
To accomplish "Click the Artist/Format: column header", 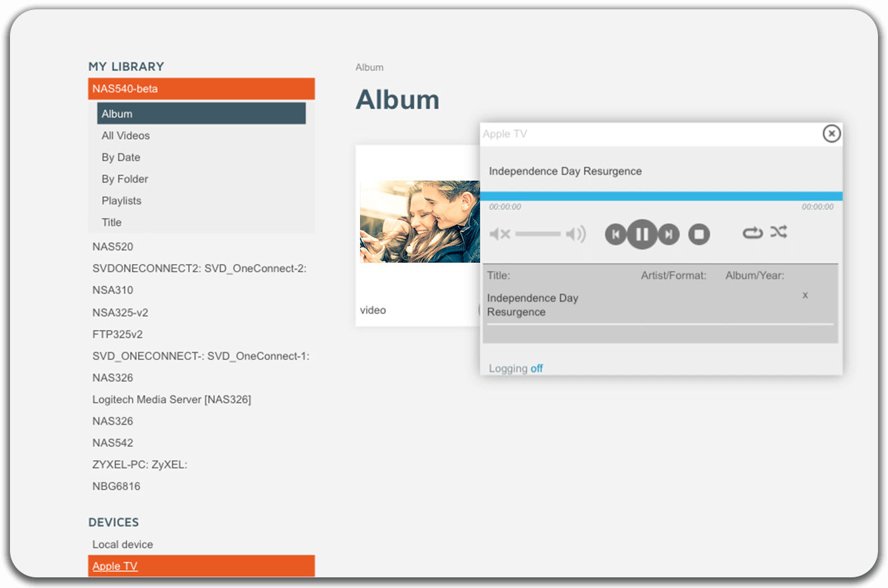I will click(x=673, y=275).
